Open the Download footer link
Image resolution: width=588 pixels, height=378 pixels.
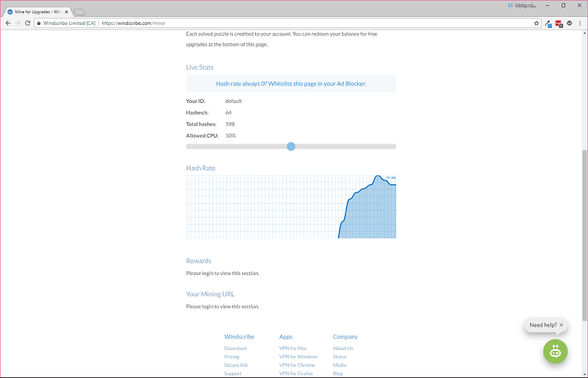click(x=235, y=348)
